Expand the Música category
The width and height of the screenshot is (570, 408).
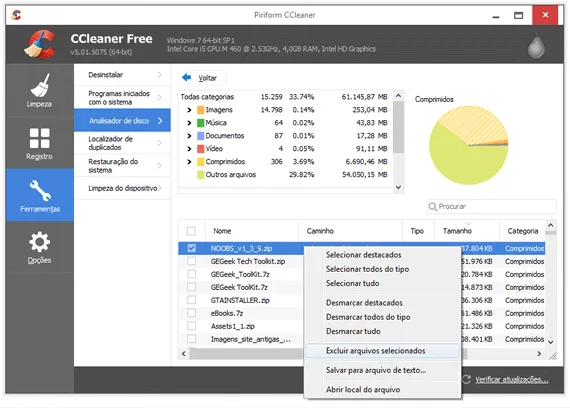coord(189,123)
